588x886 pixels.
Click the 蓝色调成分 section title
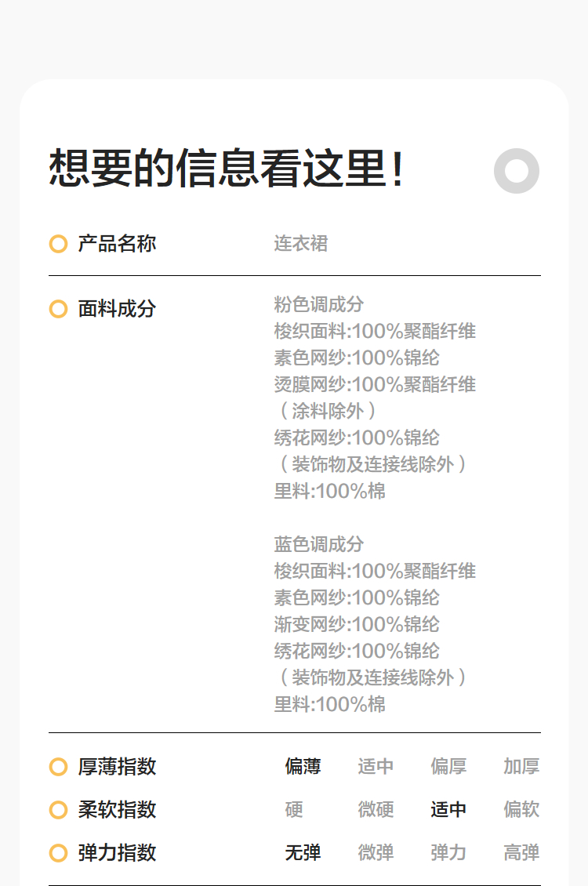point(319,544)
